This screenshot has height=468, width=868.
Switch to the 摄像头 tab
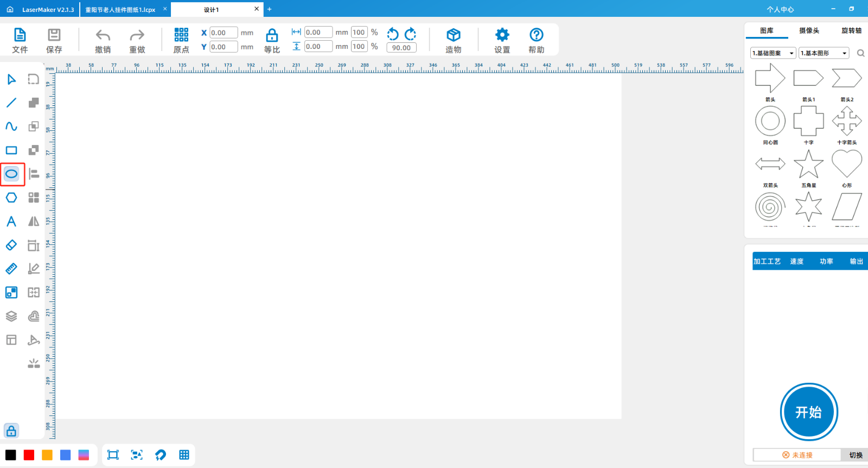pos(809,31)
